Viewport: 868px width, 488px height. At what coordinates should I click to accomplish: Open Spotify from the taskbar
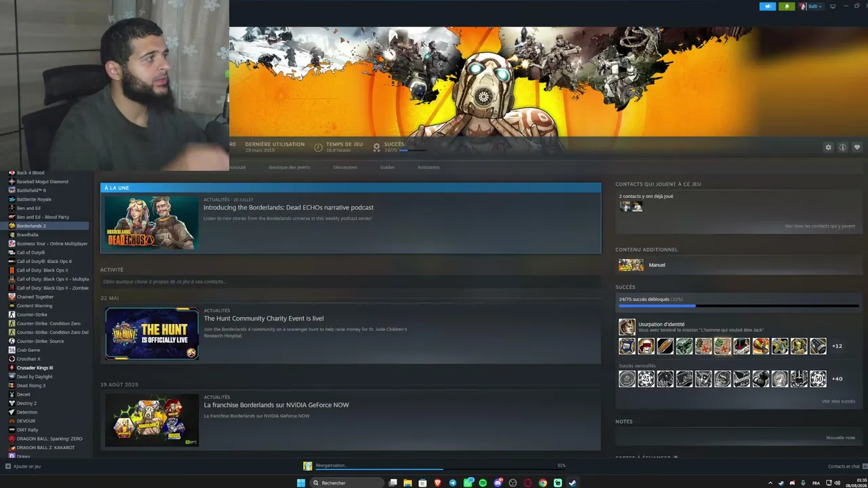(x=483, y=483)
